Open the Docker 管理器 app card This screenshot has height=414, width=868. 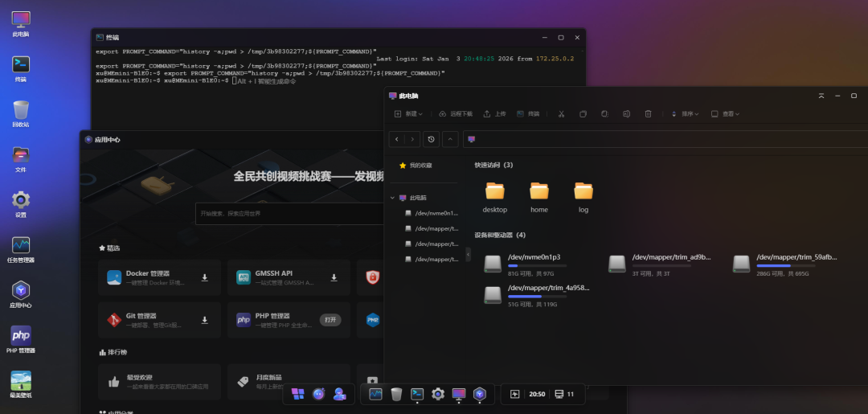point(159,278)
